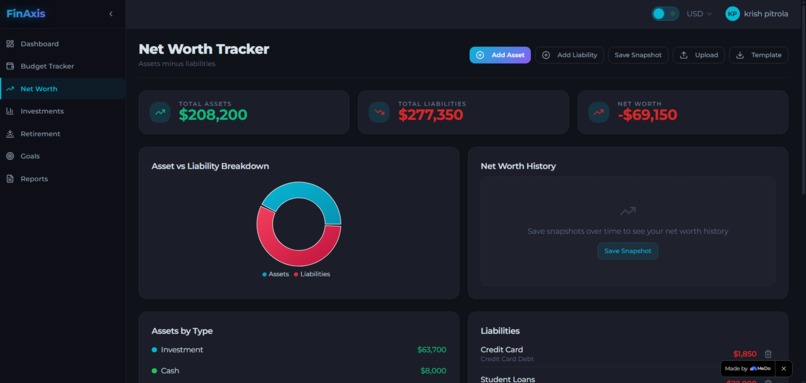The image size is (806, 383).
Task: Click the Dashboard grid icon in sidebar
Action: point(10,44)
